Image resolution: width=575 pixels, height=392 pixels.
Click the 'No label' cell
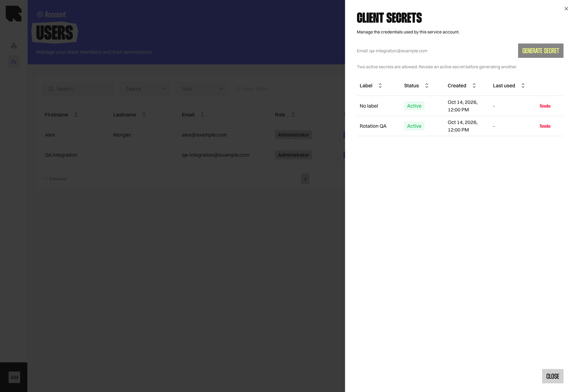[x=369, y=106]
